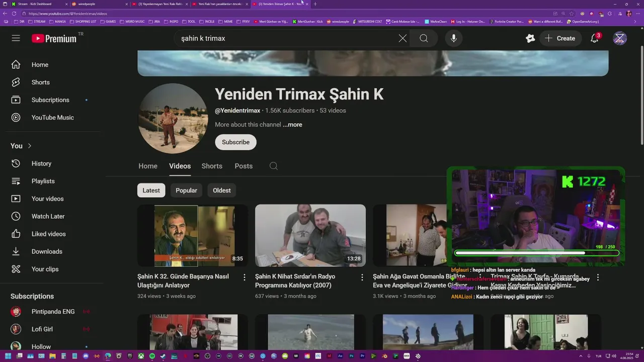
Task: Open YouTube Music in the sidebar
Action: pyautogui.click(x=53, y=118)
